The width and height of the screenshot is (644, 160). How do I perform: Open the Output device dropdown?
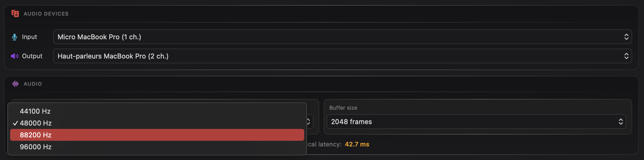coord(342,56)
